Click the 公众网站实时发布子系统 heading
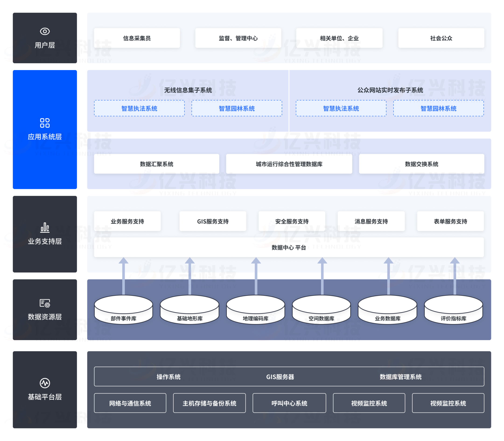 pyautogui.click(x=390, y=90)
